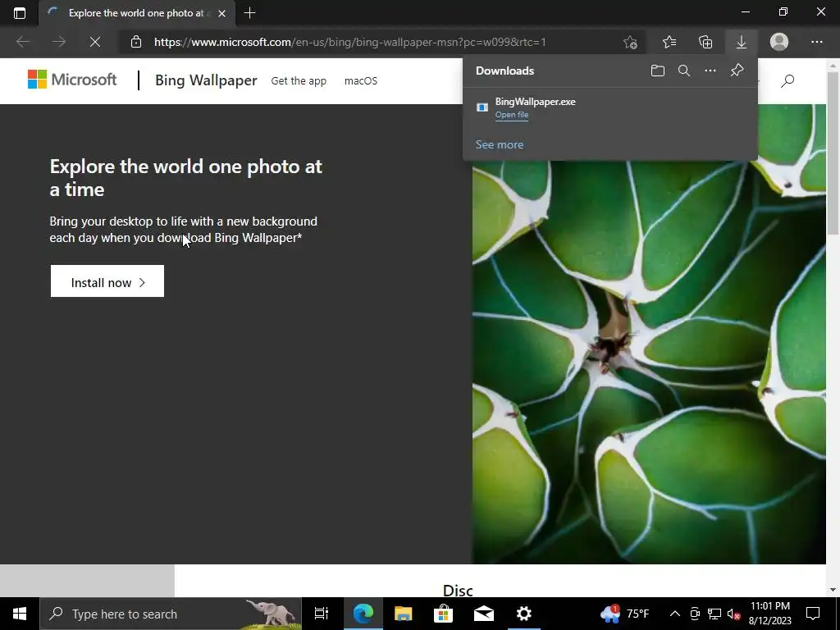This screenshot has width=840, height=630.
Task: Show hidden tray icons chevron
Action: pyautogui.click(x=675, y=614)
